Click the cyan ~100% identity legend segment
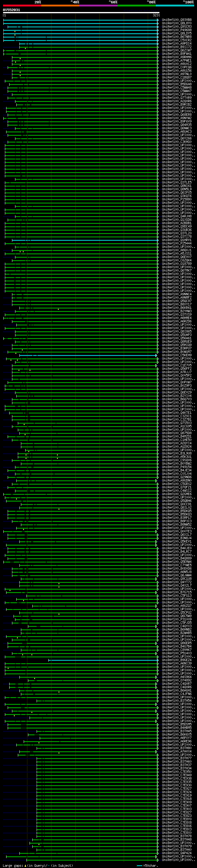 [x=175, y=6]
